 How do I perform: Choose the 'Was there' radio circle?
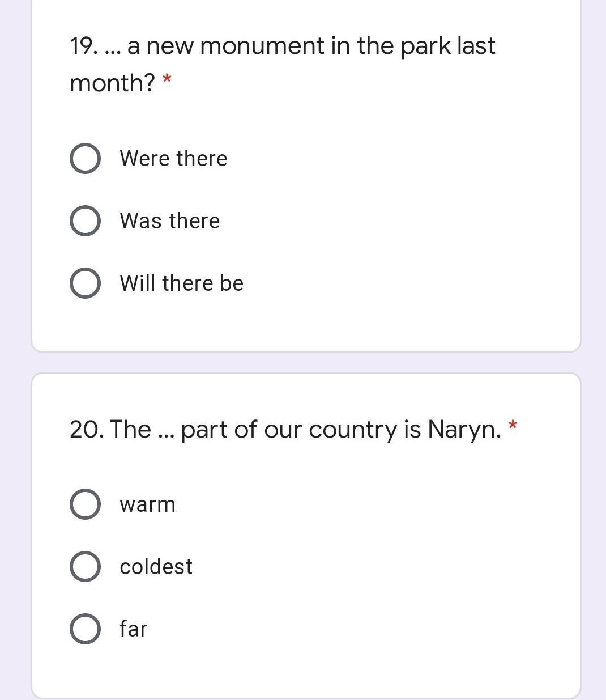[x=86, y=221]
